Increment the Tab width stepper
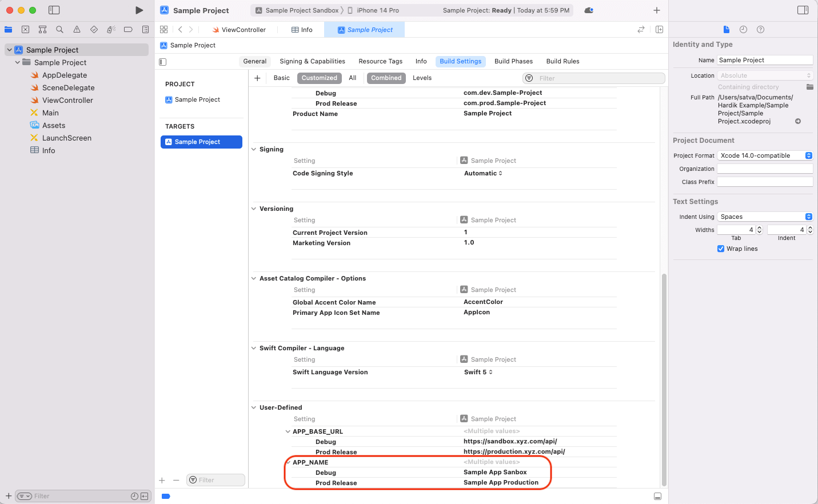The image size is (818, 504). (760, 227)
